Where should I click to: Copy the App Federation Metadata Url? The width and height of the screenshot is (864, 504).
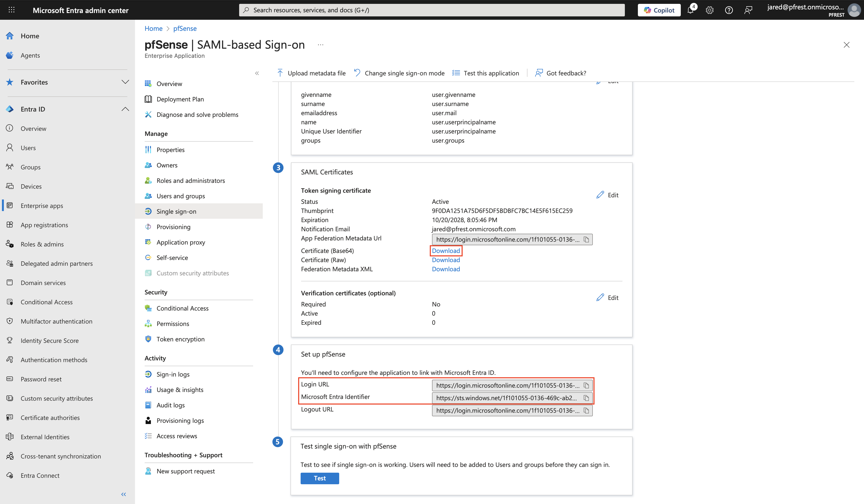[586, 239]
